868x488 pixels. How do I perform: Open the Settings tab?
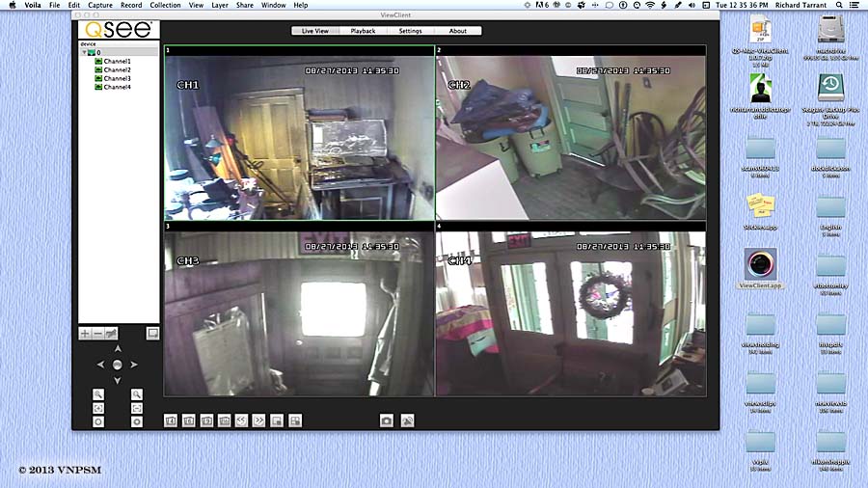point(410,31)
